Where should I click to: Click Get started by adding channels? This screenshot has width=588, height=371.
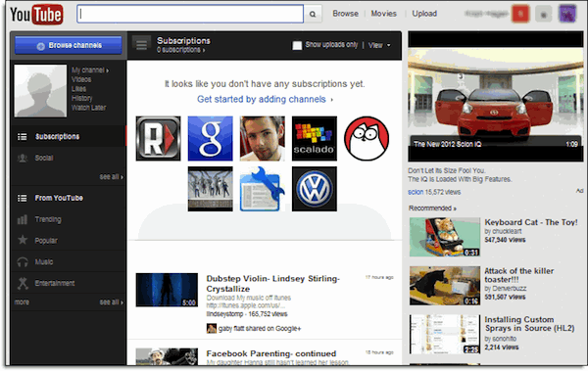[x=265, y=99]
